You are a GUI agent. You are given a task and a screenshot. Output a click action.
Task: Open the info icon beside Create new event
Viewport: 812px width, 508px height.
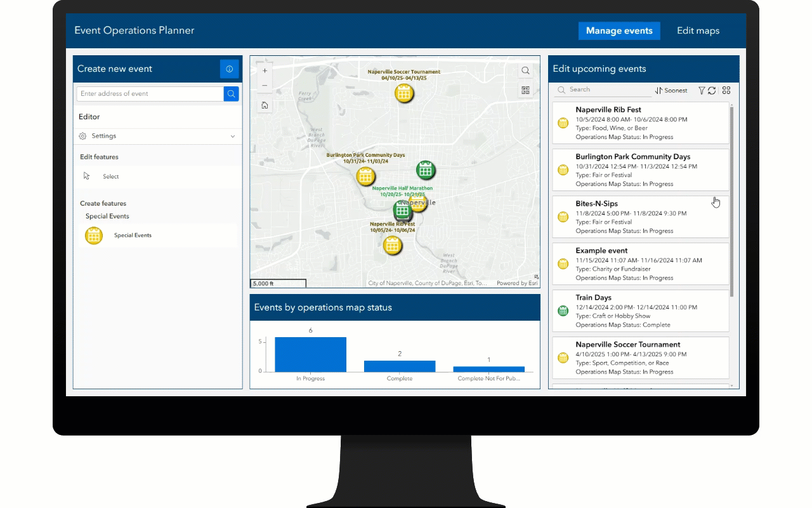[x=229, y=69]
